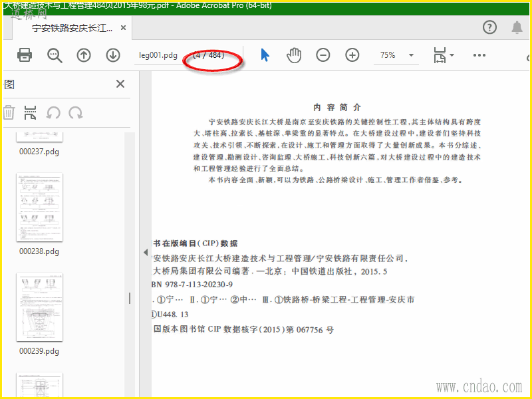Click the fit width page display icon
This screenshot has width=532, height=399.
coord(440,55)
